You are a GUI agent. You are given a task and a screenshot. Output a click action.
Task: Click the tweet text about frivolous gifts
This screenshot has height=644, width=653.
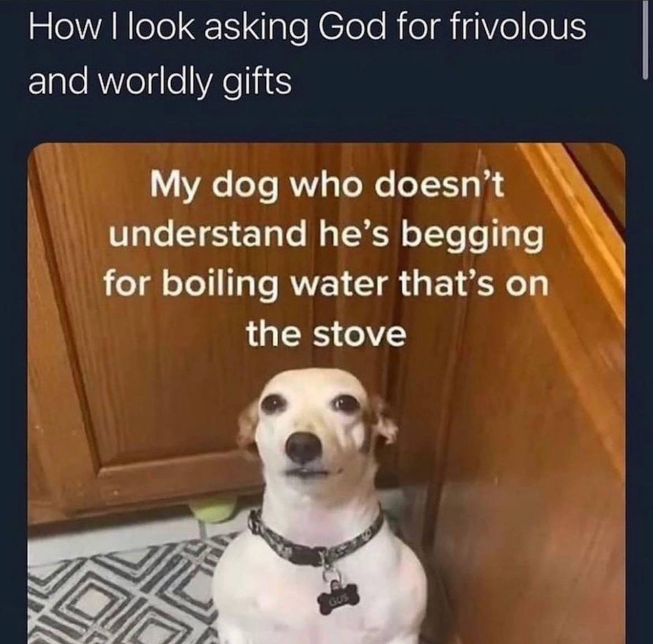point(308,54)
